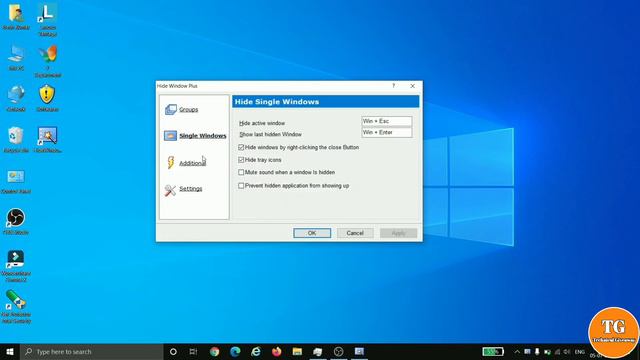This screenshot has height=360, width=640.
Task: Open the user folder desktop icon
Action: [x=16, y=16]
